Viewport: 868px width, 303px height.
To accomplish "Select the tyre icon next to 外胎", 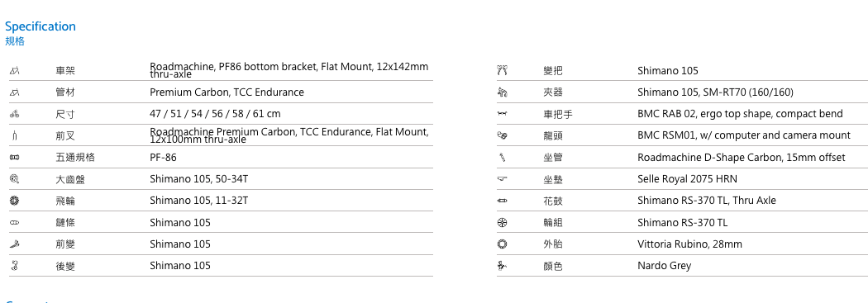I will pyautogui.click(x=502, y=244).
